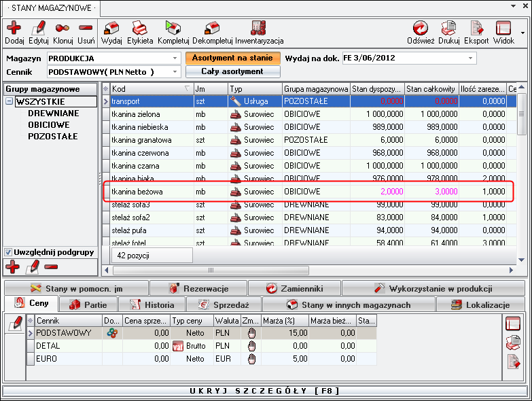Open the Magazyn dropdown
Screen dimensions: 532x401
175,58
